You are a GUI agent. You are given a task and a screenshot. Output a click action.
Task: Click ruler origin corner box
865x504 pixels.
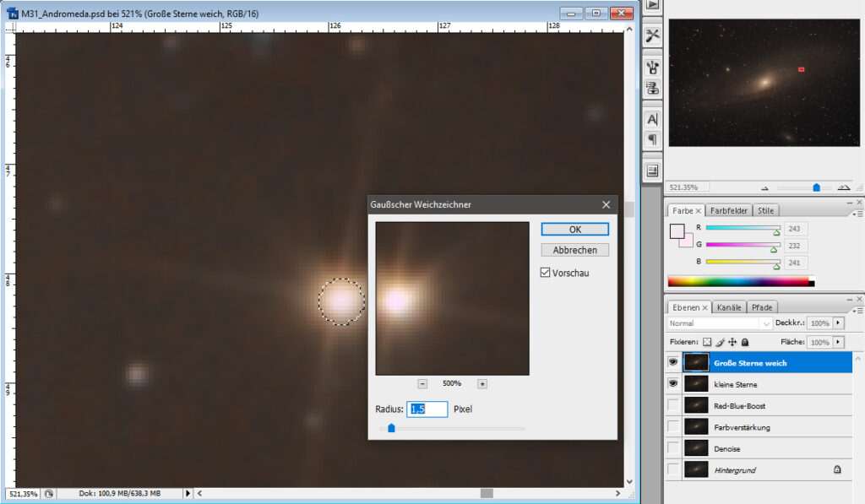tap(10, 26)
